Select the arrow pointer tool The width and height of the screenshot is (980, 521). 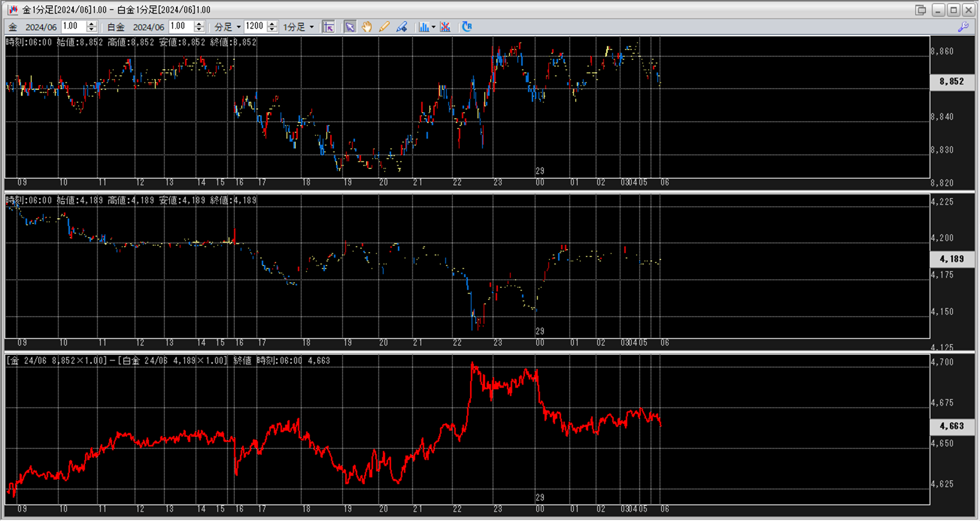[x=350, y=27]
